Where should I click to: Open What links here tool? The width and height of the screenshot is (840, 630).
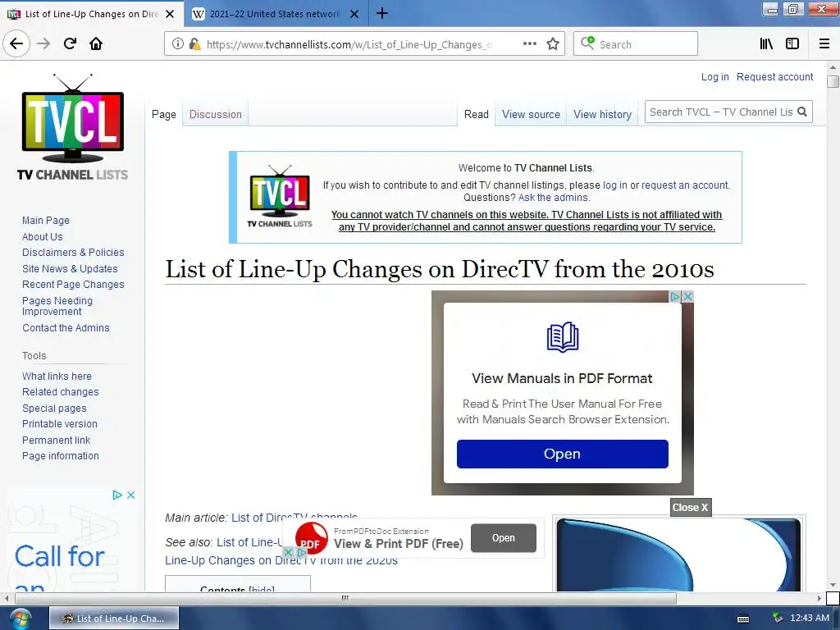(57, 376)
